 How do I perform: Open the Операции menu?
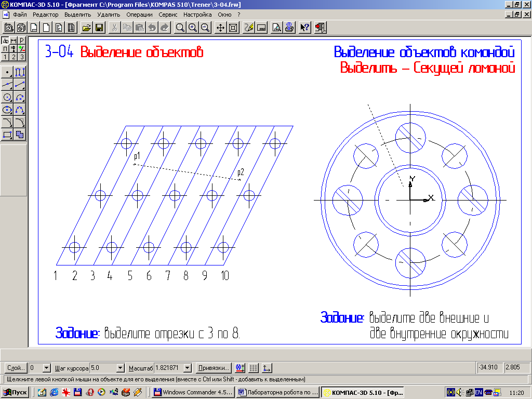pos(139,15)
